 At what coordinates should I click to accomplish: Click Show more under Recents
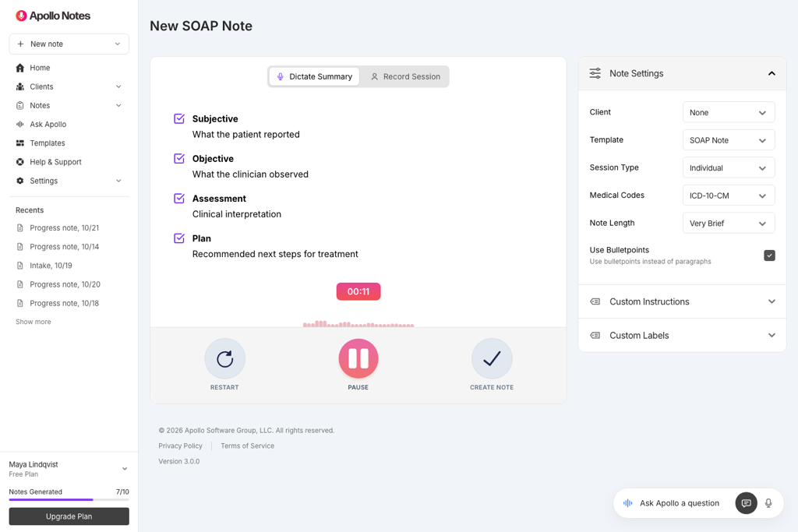point(33,322)
